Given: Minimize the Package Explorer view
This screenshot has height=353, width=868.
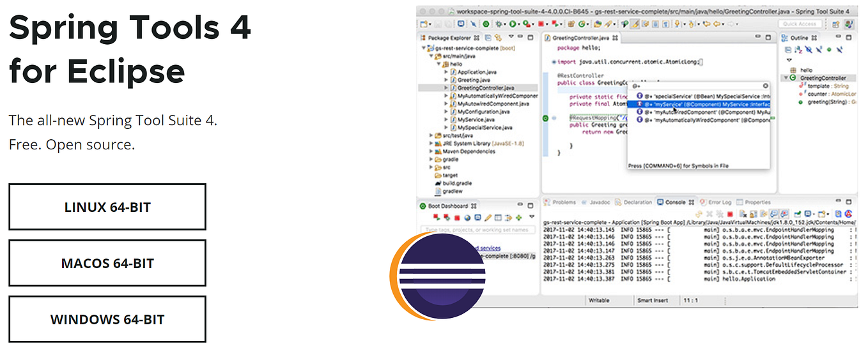Looking at the screenshot, I should (520, 36).
